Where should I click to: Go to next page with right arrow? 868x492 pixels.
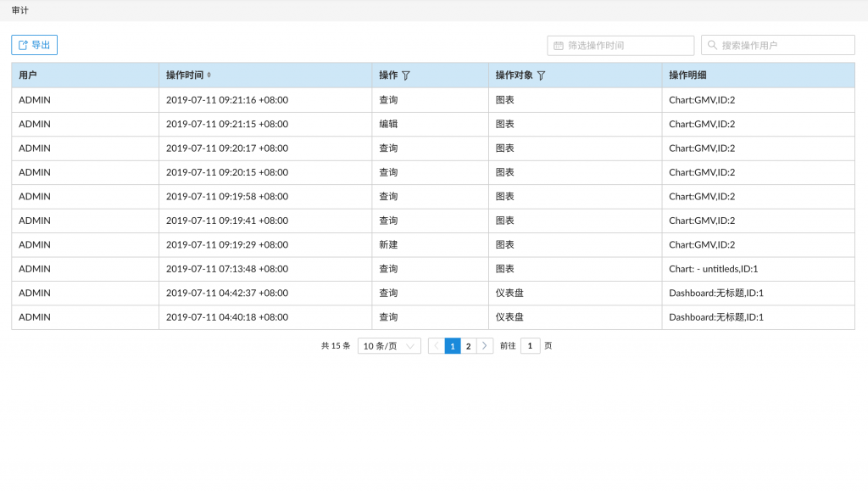484,346
